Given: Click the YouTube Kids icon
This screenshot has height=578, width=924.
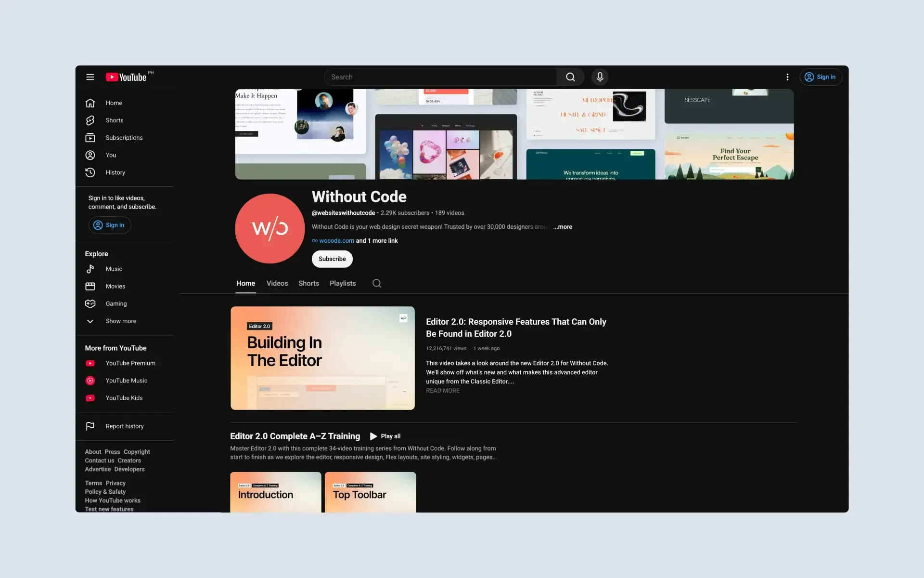Looking at the screenshot, I should tap(90, 398).
